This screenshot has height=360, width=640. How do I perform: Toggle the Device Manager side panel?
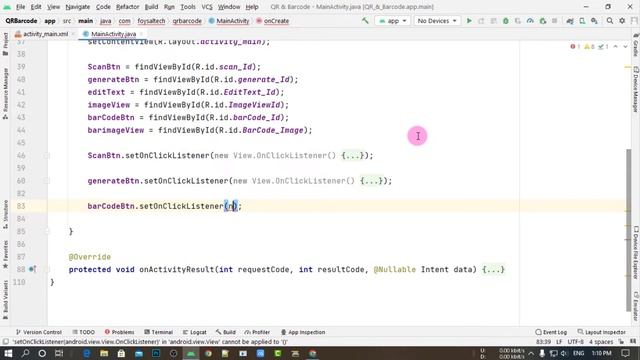[x=636, y=90]
